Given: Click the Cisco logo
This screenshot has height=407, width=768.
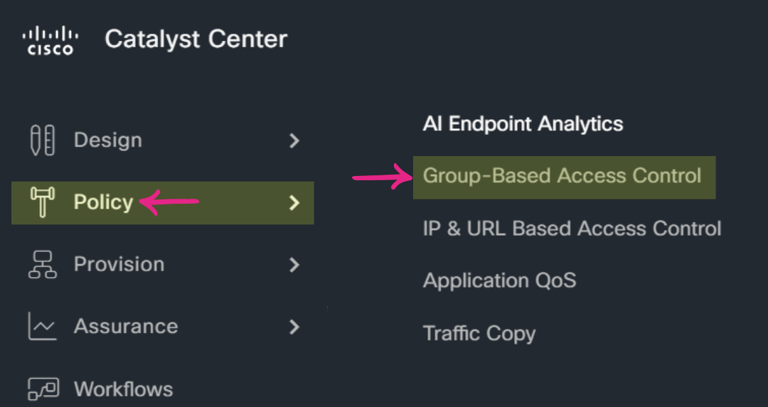Looking at the screenshot, I should click(50, 41).
